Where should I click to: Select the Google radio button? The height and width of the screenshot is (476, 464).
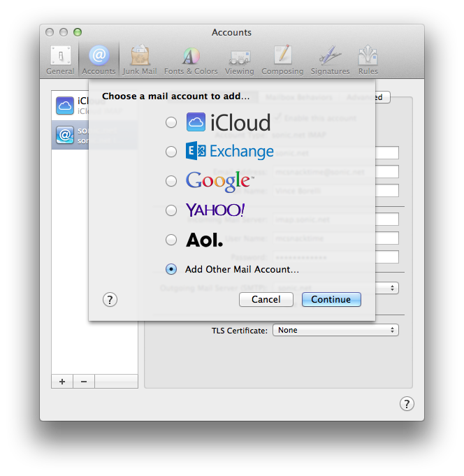click(171, 181)
